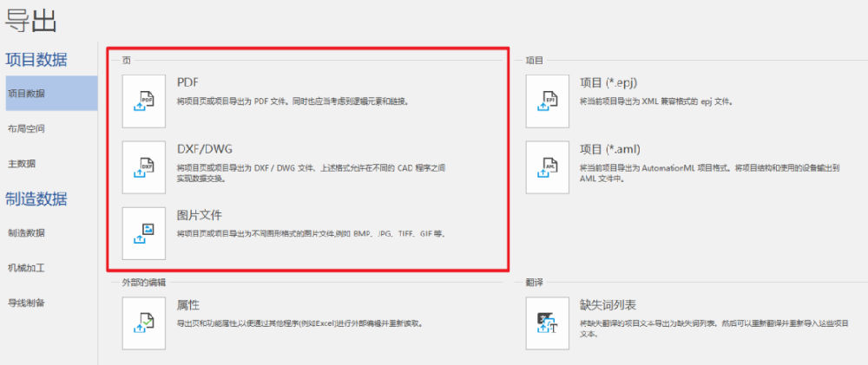Viewport: 868px width, 365px height.
Task: Click the PDF export description text
Action: [x=293, y=101]
